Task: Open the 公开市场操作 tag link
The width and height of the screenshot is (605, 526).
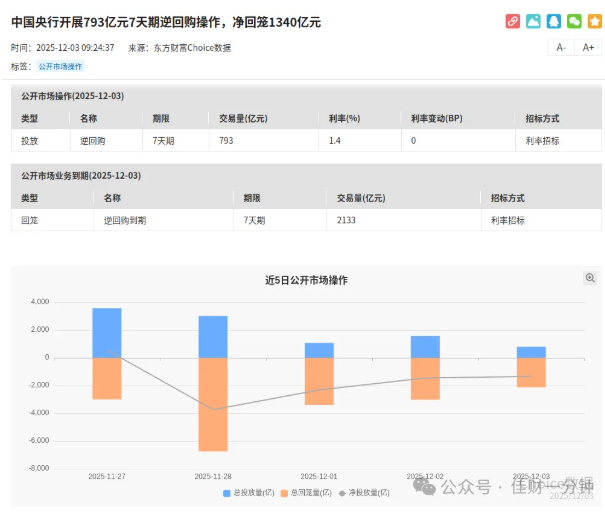Action: click(x=60, y=66)
